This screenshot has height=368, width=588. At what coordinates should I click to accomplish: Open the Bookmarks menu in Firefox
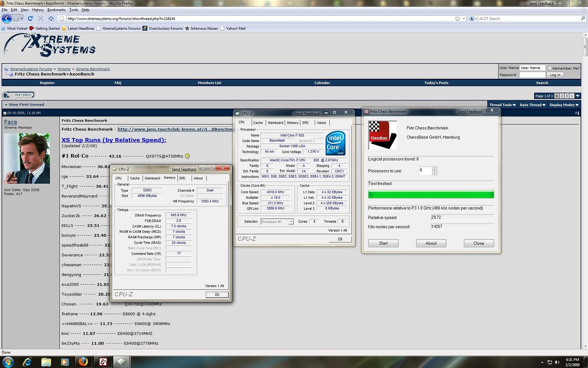point(56,10)
